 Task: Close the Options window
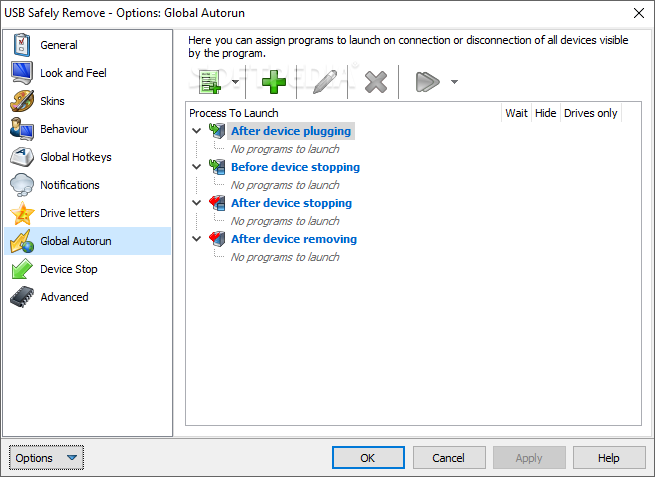pos(639,13)
